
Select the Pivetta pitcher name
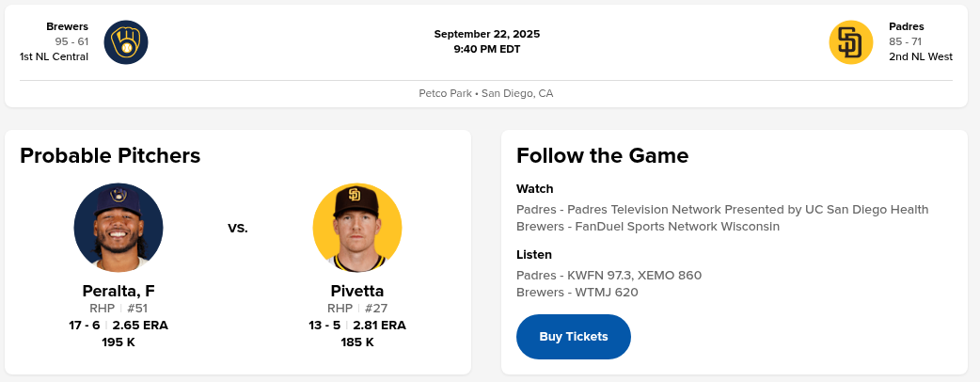click(357, 291)
